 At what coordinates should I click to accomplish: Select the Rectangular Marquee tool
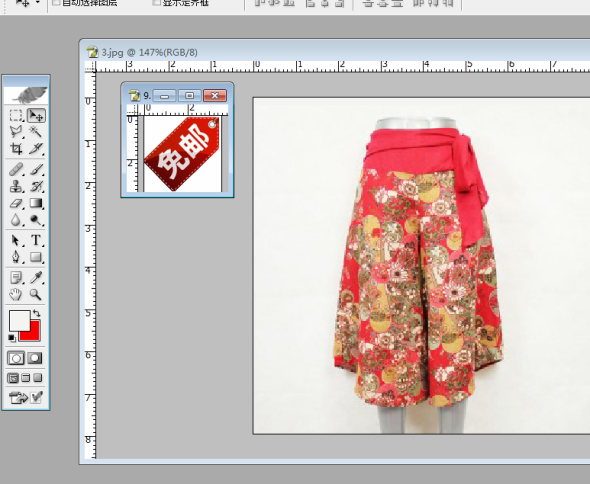click(16, 115)
